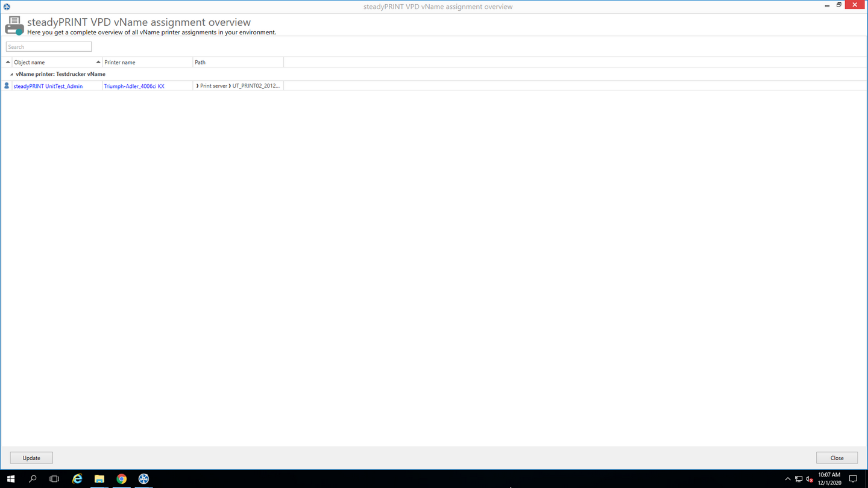Open Task View from taskbar
868x488 pixels.
point(54,479)
